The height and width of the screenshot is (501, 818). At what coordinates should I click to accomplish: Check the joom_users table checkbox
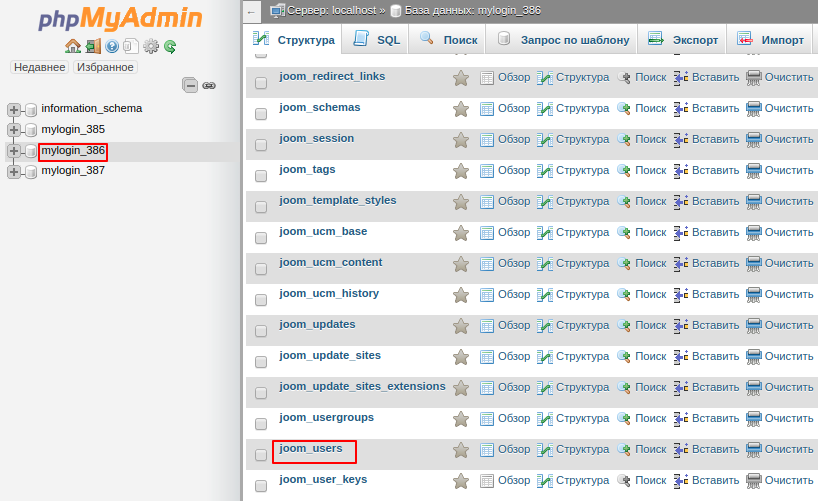tap(261, 455)
